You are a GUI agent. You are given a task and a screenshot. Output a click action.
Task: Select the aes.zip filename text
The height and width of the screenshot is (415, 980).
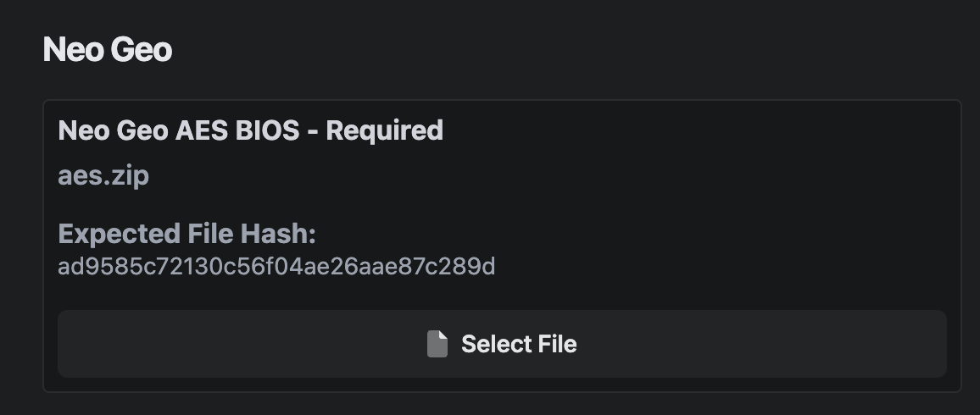(x=103, y=175)
